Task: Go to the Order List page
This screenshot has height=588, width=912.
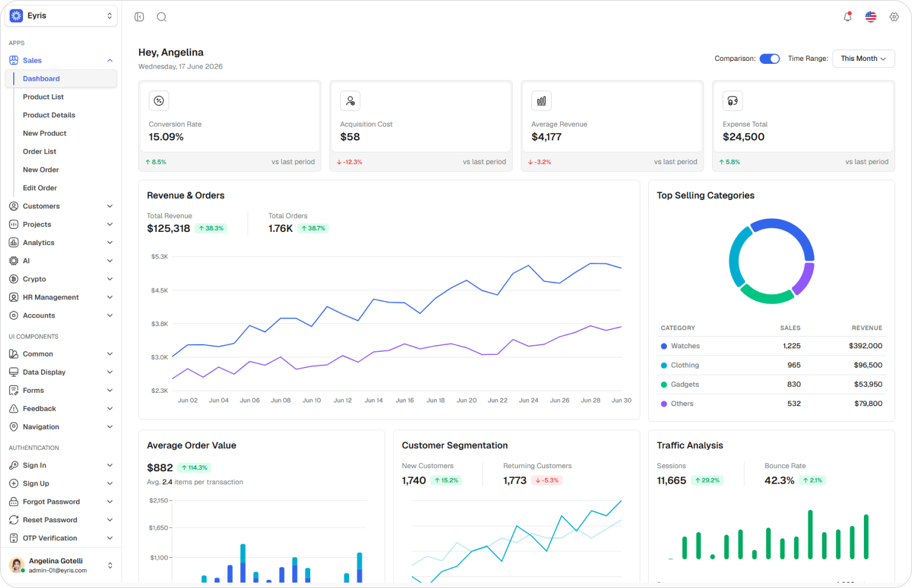Action: (40, 152)
